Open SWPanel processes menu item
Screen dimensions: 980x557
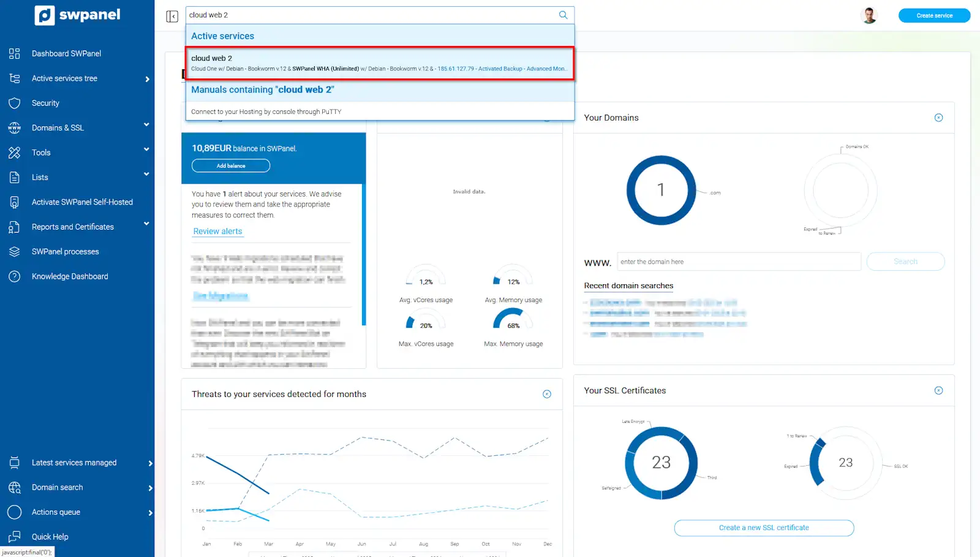[x=65, y=252]
